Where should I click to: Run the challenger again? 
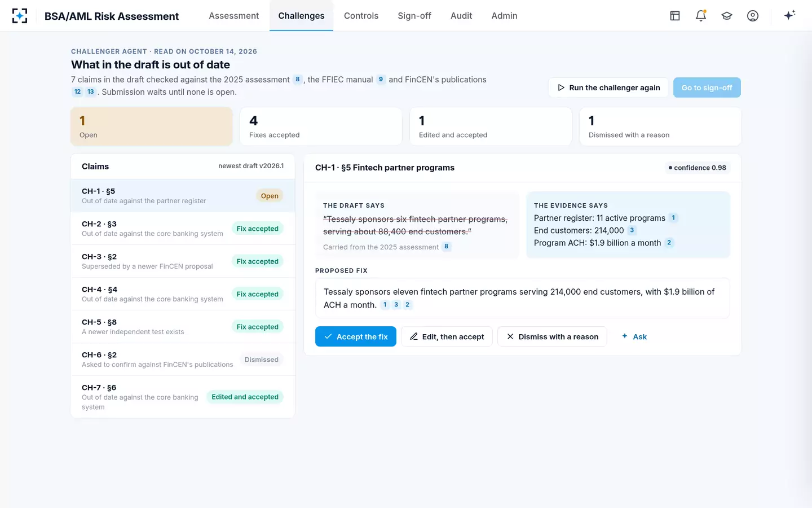[608, 87]
